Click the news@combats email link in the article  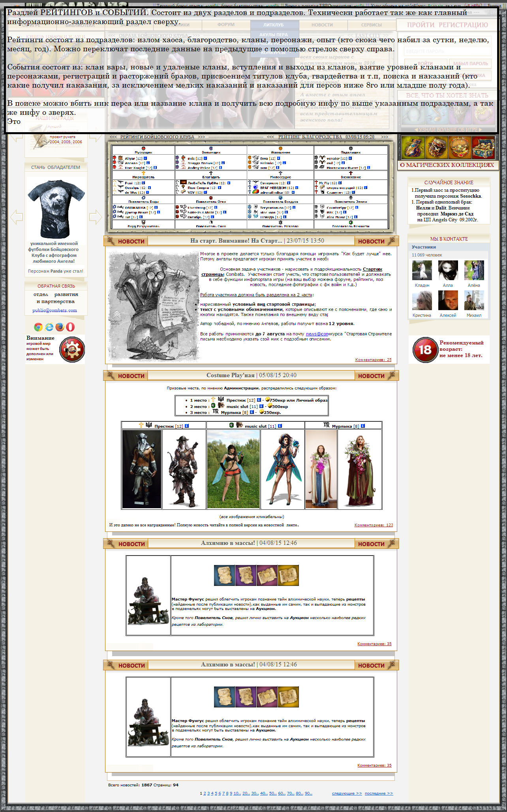[317, 334]
